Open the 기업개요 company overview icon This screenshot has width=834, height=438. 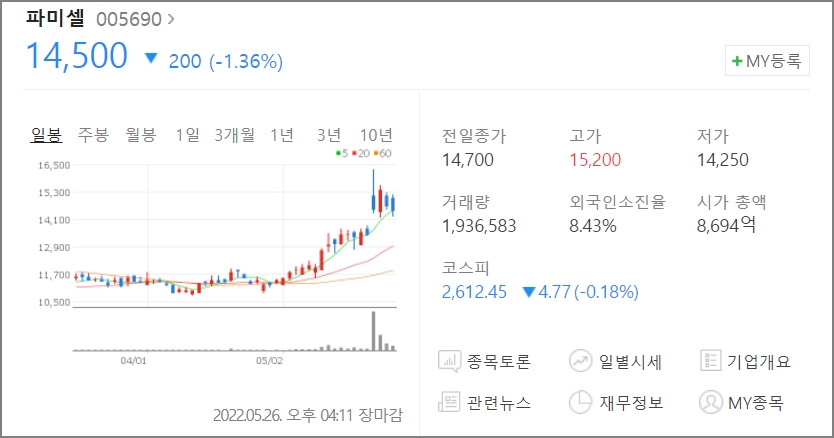tap(711, 361)
